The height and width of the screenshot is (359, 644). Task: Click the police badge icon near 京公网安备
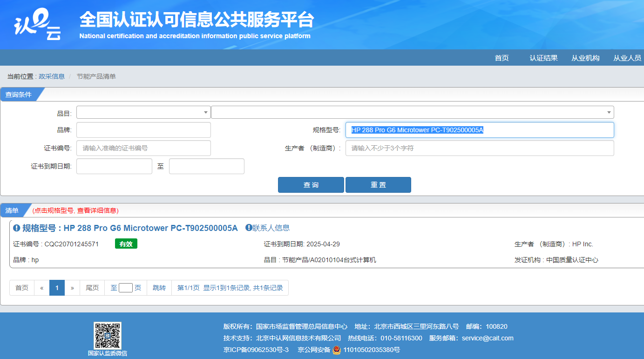(x=336, y=350)
